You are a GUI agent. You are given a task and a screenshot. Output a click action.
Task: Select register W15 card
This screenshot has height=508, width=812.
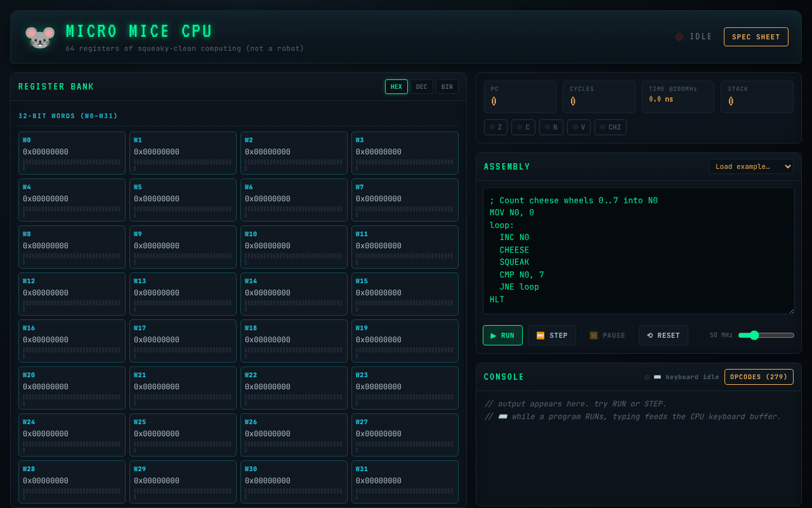pyautogui.click(x=405, y=294)
